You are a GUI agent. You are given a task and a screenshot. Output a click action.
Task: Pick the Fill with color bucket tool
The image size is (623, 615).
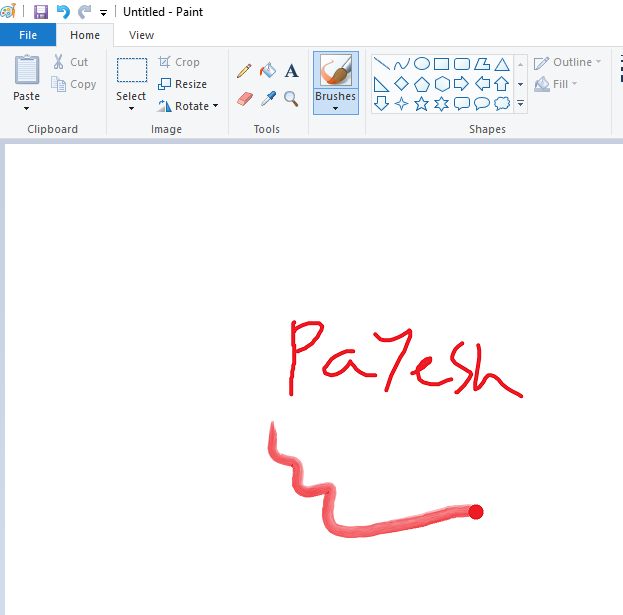267,71
